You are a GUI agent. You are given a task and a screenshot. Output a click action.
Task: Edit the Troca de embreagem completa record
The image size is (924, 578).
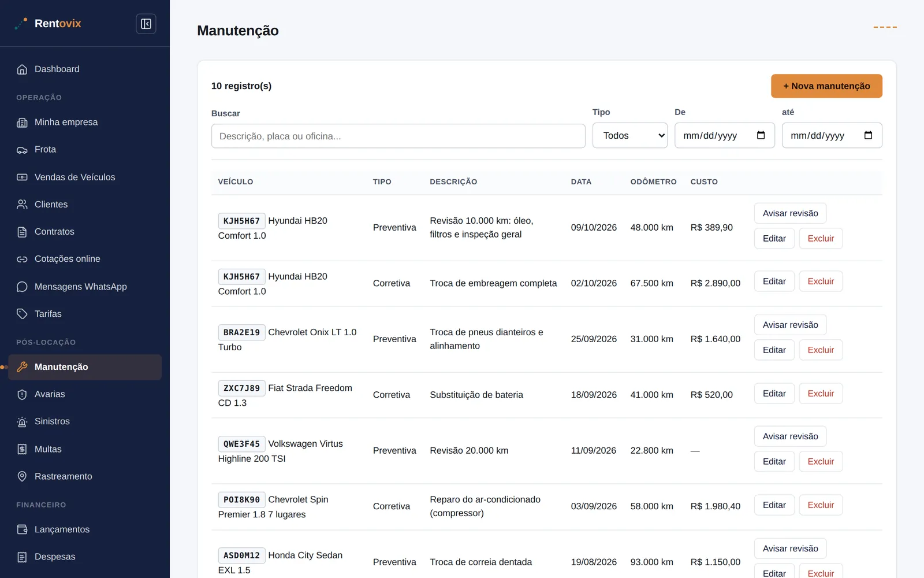[x=774, y=281]
